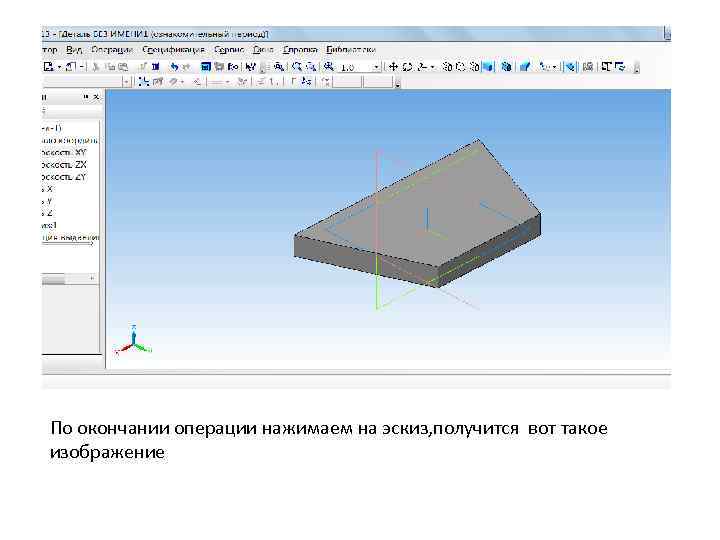This screenshot has width=720, height=540.
Task: Click the Section view display icon
Action: tap(525, 67)
